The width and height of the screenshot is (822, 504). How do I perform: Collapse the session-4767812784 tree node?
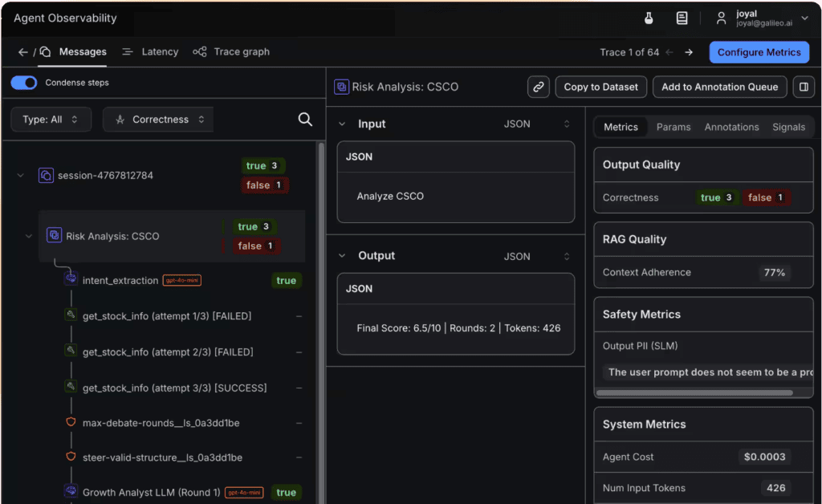tap(20, 176)
